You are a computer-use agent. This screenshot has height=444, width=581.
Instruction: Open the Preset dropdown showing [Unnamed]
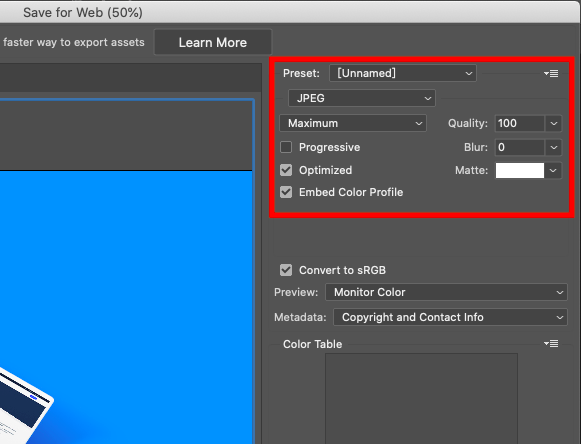pos(403,73)
